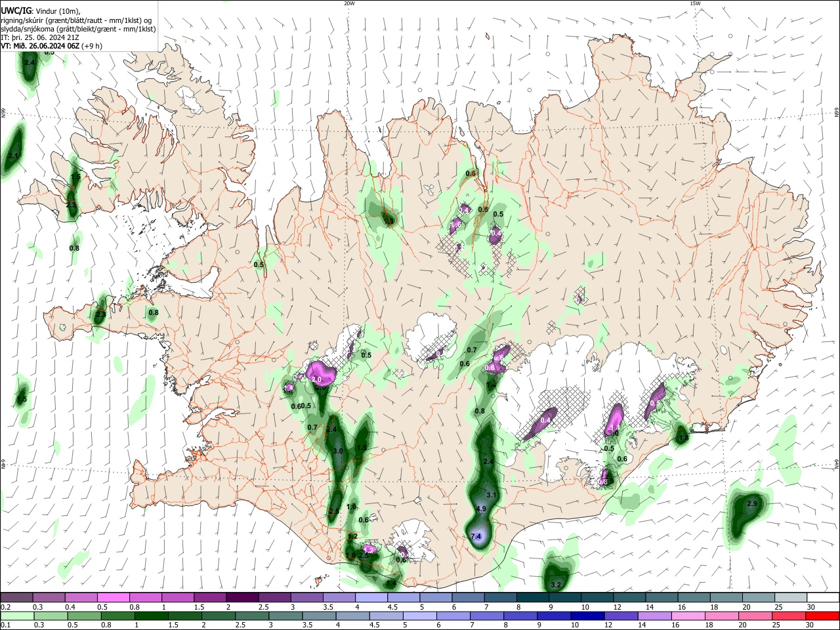
Task: Click the '0.1' label on the lower scale
Action: click(x=5, y=625)
